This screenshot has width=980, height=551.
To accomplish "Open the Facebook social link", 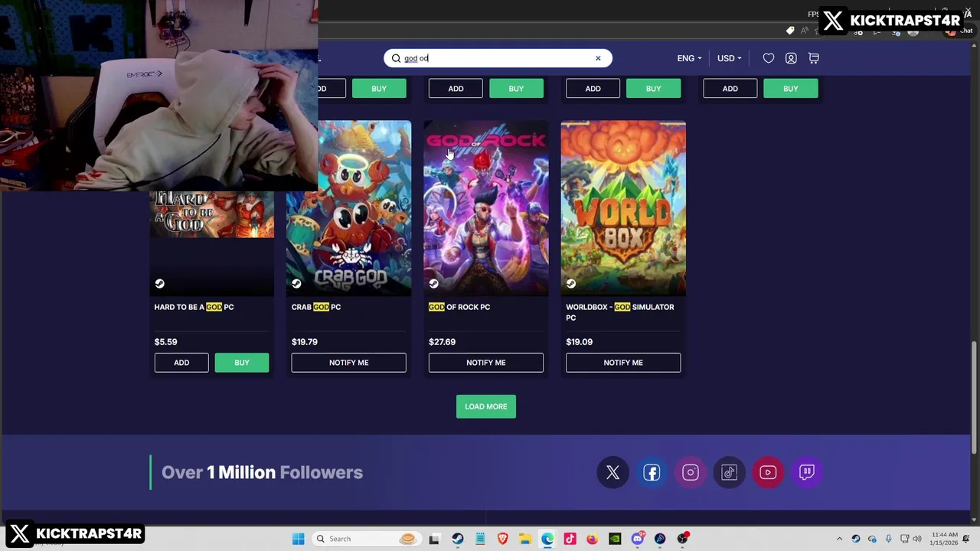I will (x=652, y=472).
